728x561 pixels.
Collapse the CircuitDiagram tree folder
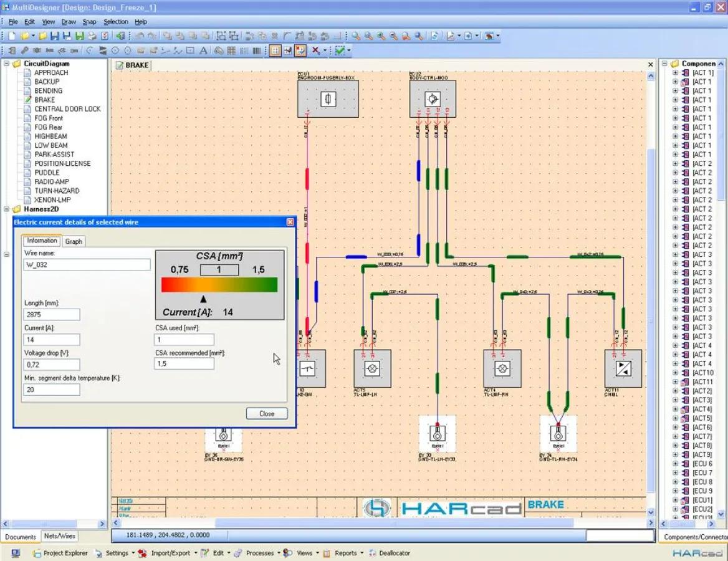tap(7, 64)
